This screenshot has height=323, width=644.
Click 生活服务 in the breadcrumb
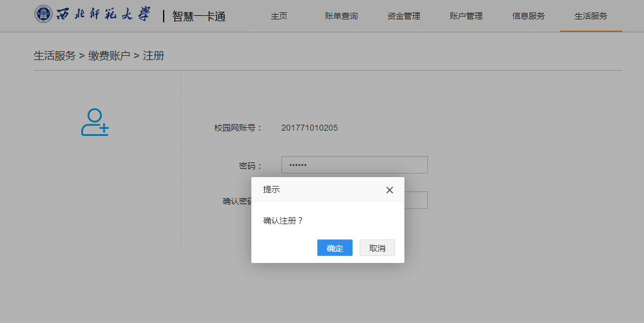(x=55, y=56)
